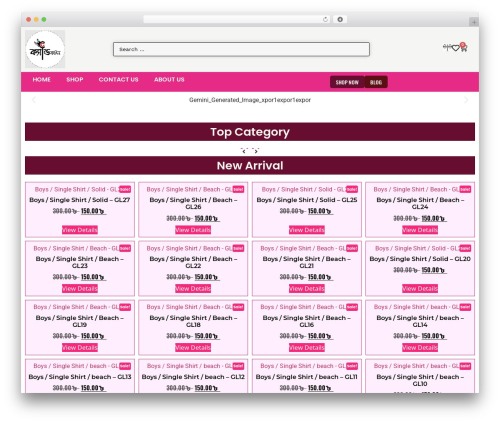The width and height of the screenshot is (500, 423).
Task: Open product title beach – GL13
Action: 80,377
